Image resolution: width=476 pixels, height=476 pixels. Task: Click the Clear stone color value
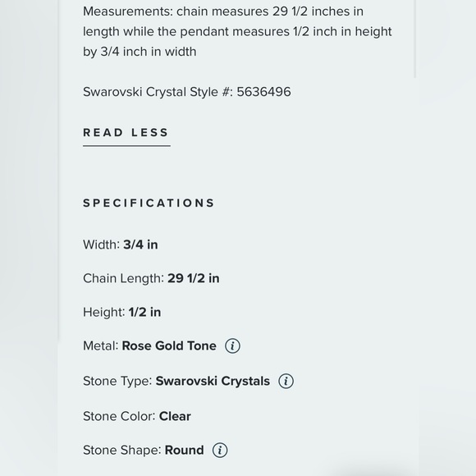click(175, 416)
